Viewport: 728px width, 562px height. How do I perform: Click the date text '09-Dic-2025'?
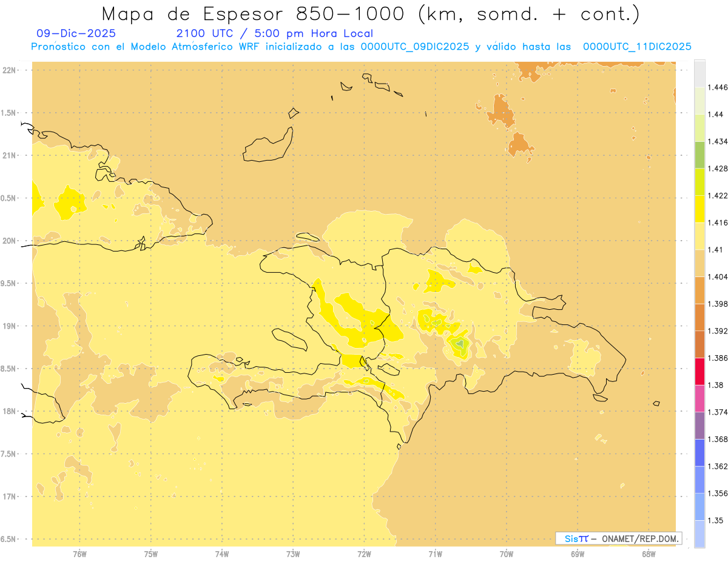pyautogui.click(x=76, y=33)
